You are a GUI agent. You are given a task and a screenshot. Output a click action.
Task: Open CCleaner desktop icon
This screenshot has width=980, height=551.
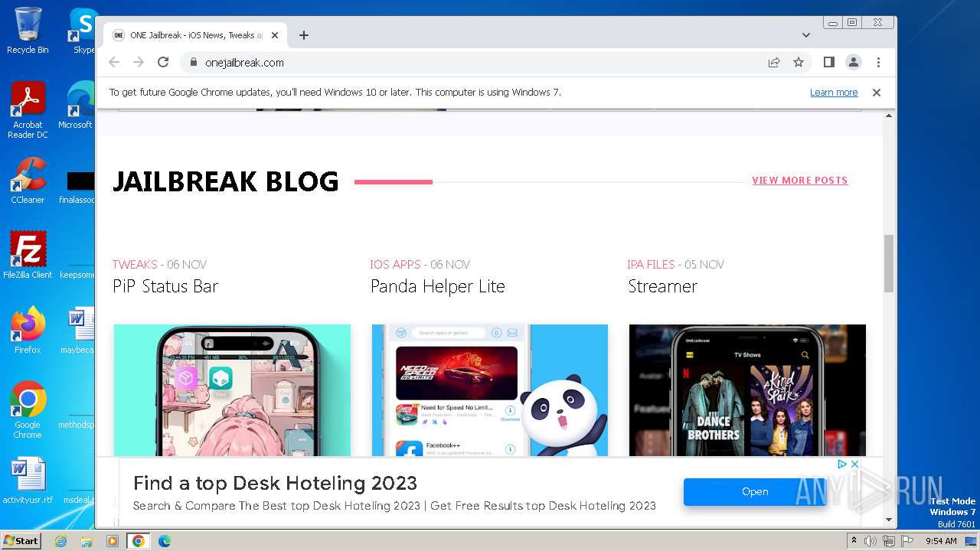coord(28,181)
